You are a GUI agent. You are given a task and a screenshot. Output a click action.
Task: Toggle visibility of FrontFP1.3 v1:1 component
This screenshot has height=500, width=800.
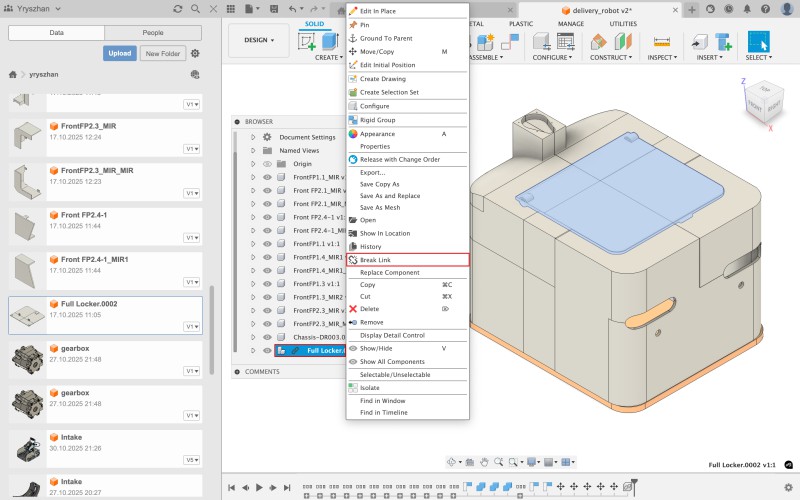[267, 284]
